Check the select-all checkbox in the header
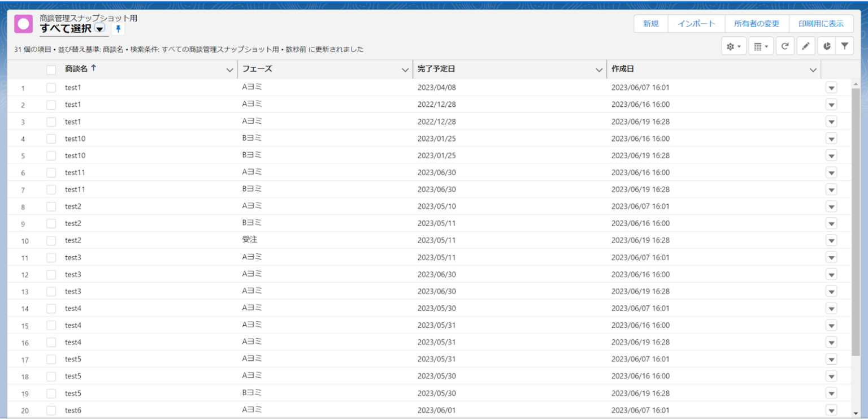 click(51, 70)
